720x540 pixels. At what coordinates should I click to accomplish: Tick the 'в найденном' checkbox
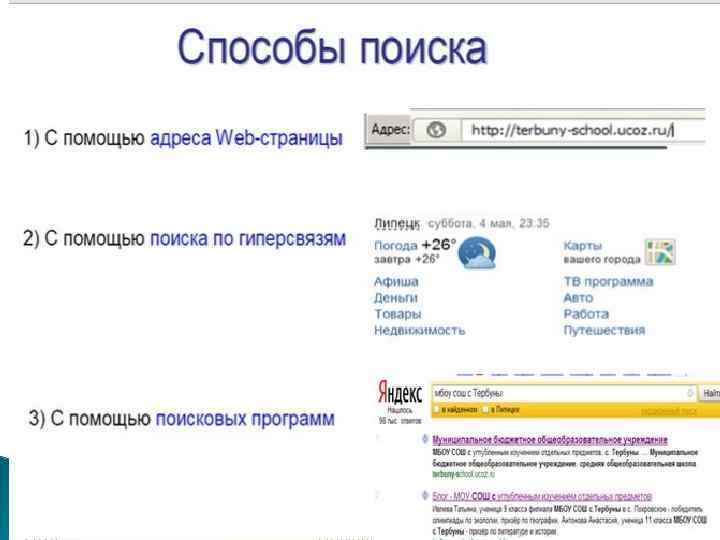[x=437, y=409]
